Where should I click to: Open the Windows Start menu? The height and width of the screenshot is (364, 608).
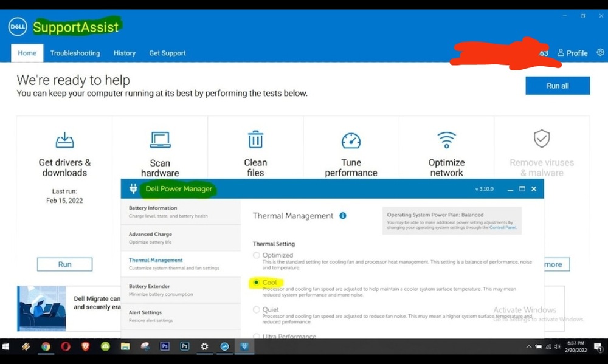pos(5,346)
